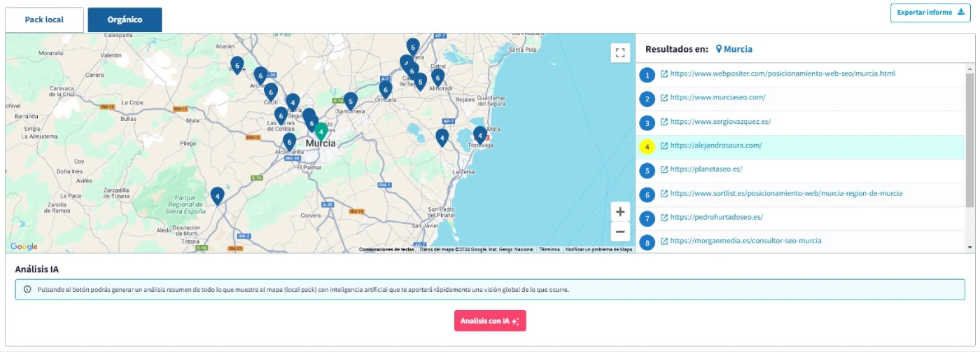Toggle the map fullscreen view icon

pyautogui.click(x=620, y=53)
